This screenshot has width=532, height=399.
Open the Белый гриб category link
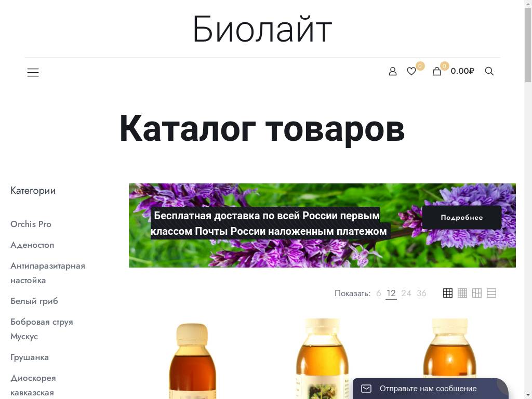click(34, 301)
